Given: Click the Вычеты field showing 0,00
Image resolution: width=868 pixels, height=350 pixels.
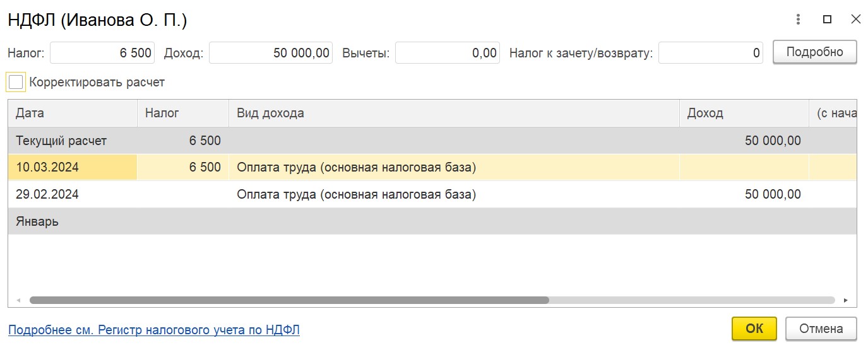Looking at the screenshot, I should tap(448, 53).
